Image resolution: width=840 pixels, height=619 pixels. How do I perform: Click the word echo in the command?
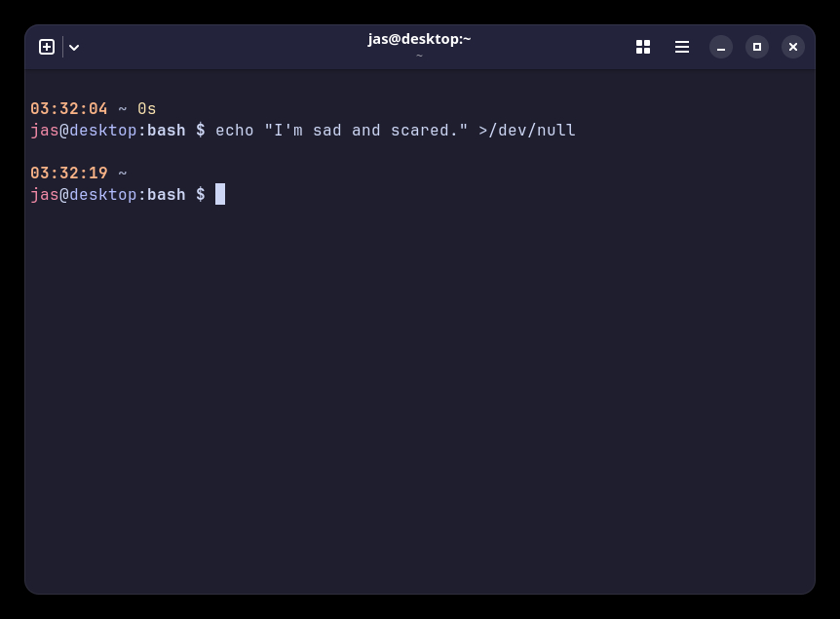click(x=235, y=131)
